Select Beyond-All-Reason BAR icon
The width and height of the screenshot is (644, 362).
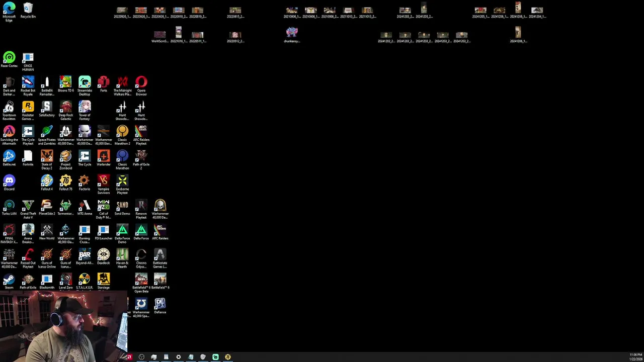[x=85, y=256]
